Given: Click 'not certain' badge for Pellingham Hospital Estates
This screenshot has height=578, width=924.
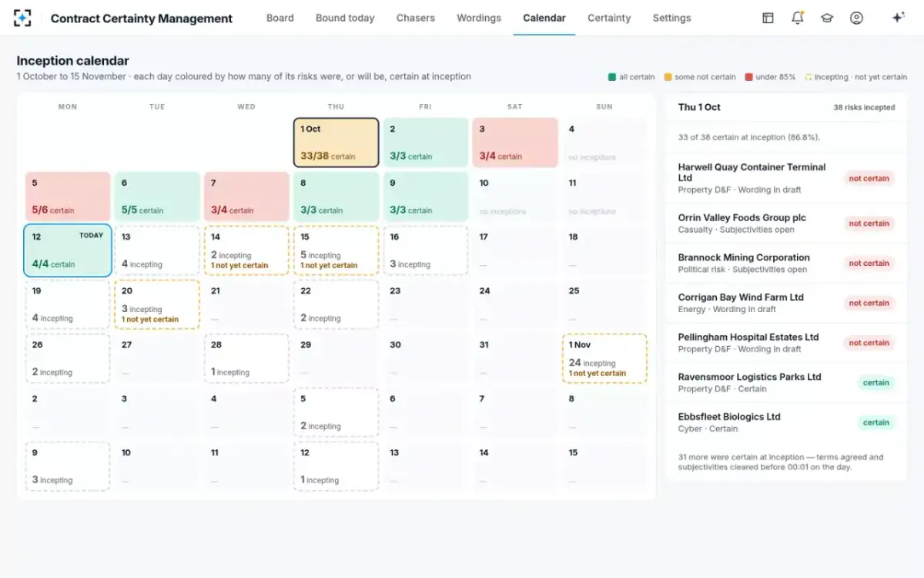Looking at the screenshot, I should (869, 343).
